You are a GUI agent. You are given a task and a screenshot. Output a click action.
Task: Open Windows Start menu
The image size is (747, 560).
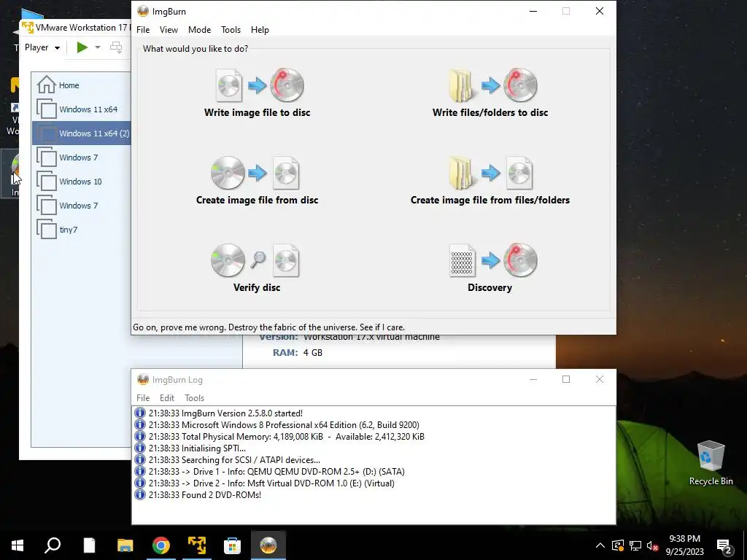pos(18,545)
